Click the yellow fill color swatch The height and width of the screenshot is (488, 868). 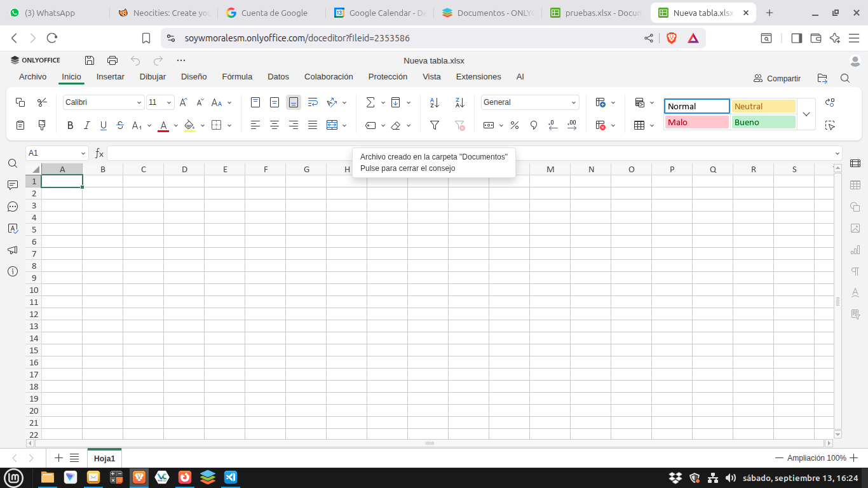(x=189, y=125)
